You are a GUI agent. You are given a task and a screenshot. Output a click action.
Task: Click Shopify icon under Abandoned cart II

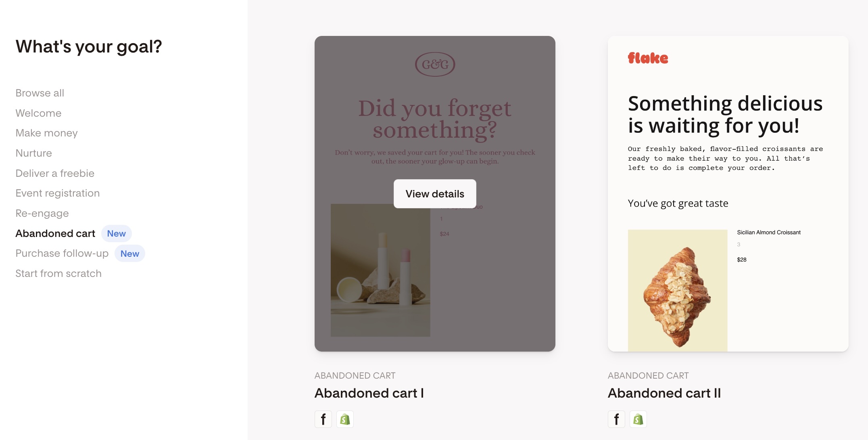pos(638,419)
